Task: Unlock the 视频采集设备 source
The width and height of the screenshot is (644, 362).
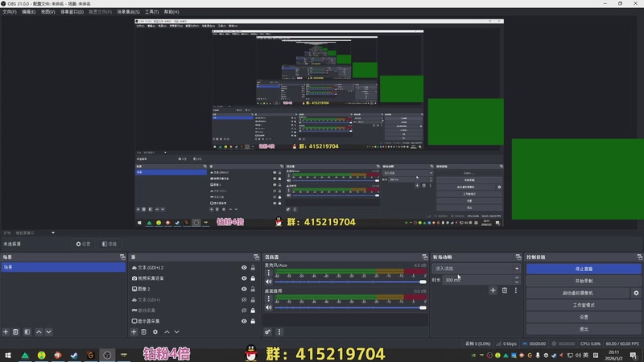Action: pos(253,278)
